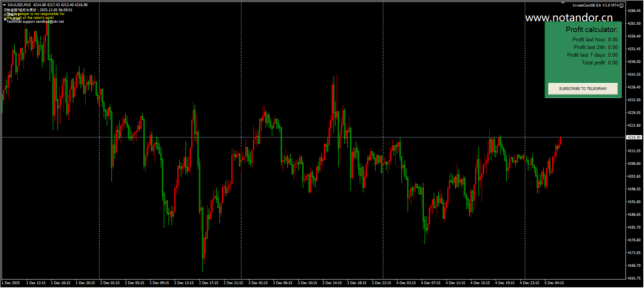Click the 2 Dec 21:15 time axis label

pos(233,283)
